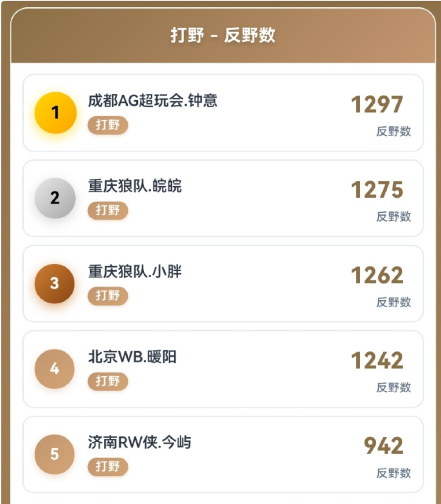Select the 打野 - 反野数 header title

(223, 35)
